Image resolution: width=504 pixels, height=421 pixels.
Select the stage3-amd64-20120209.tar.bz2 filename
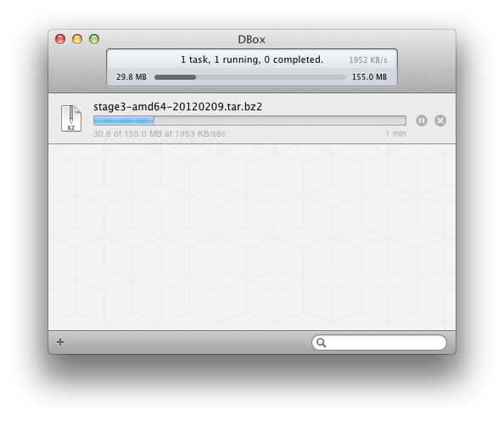click(177, 106)
